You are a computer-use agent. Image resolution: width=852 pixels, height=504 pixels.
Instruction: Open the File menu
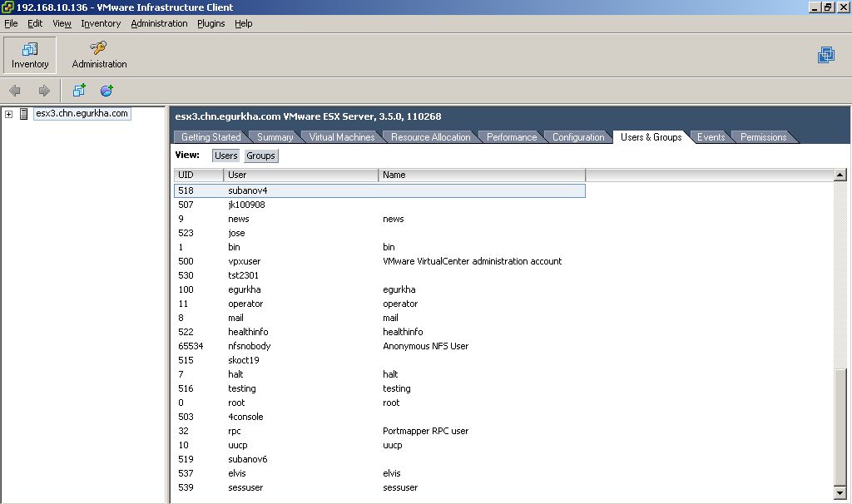coord(11,23)
